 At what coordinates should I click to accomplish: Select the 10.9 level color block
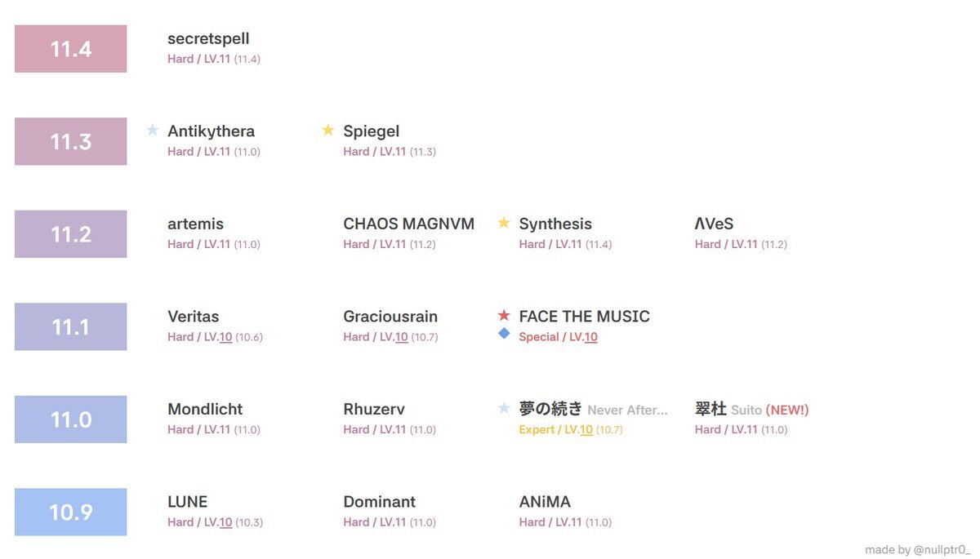70,512
